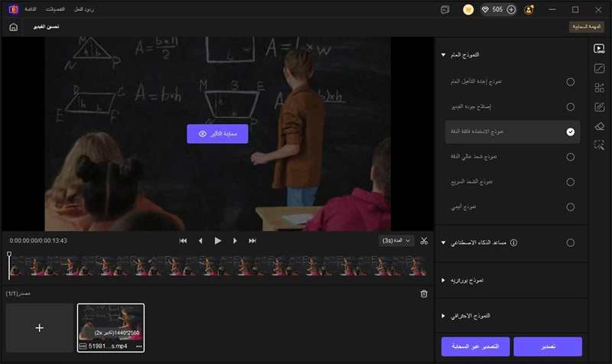Enable the مساعد الذكاء الاصطناعي radio button
The height and width of the screenshot is (364, 612).
click(570, 242)
